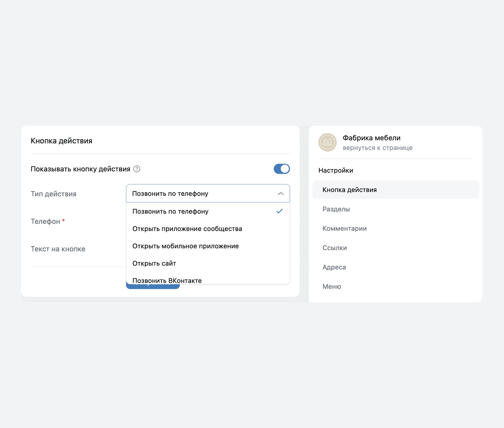The width and height of the screenshot is (504, 428).
Task: Click the partially hidden blue save button
Action: pyautogui.click(x=153, y=287)
